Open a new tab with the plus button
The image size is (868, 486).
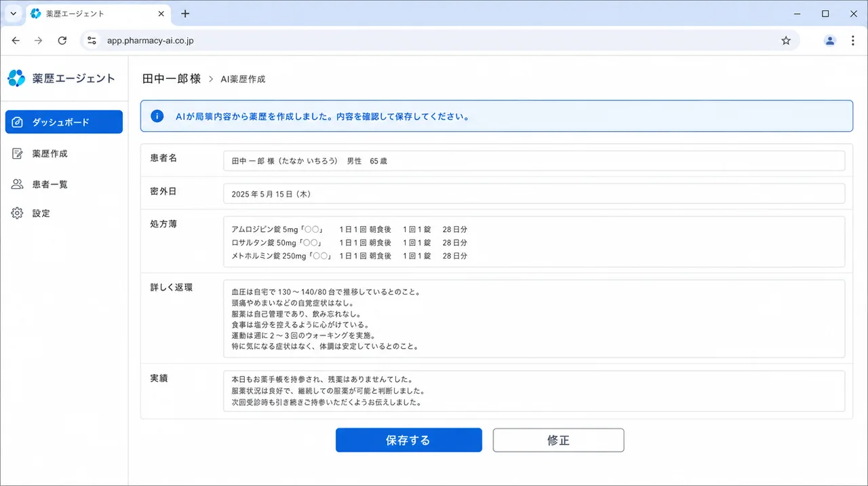[185, 14]
